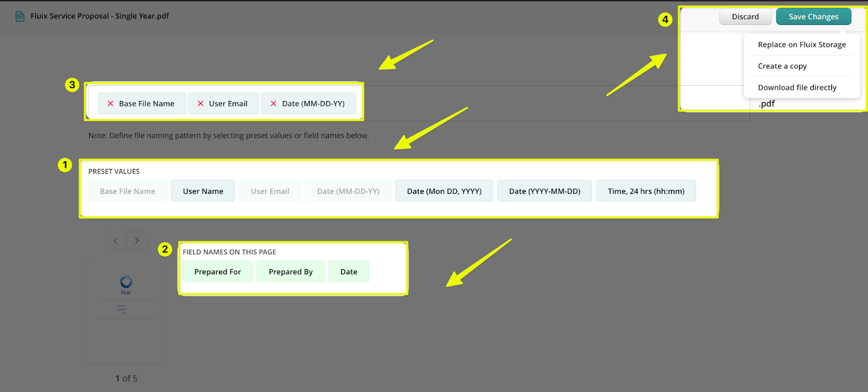This screenshot has width=868, height=392.
Task: Insert the Prepared By field name
Action: 290,271
